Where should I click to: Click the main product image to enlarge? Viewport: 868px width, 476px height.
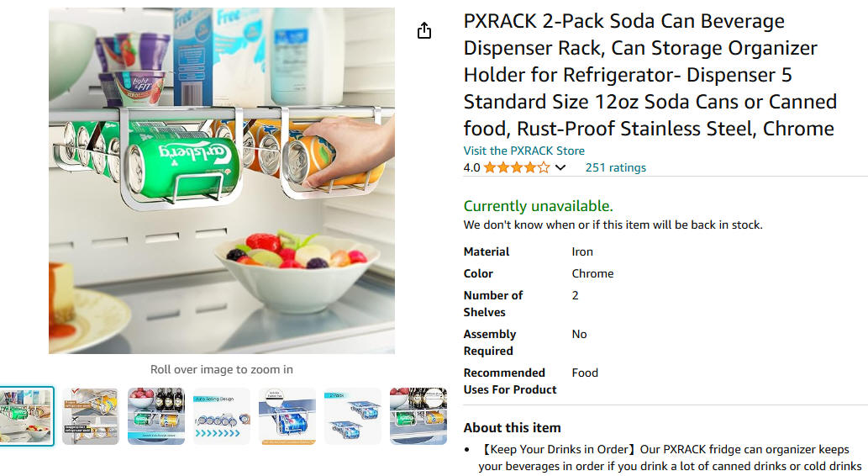click(222, 181)
